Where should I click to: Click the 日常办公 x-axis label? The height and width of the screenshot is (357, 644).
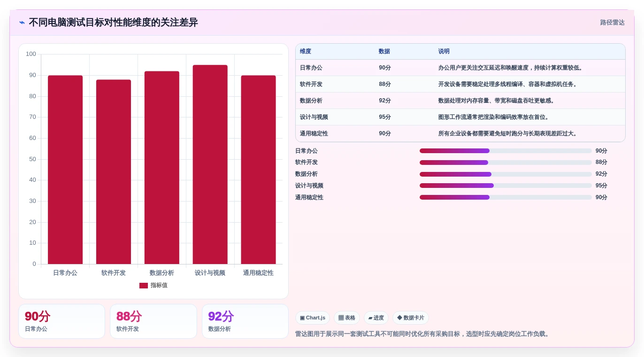(65, 273)
